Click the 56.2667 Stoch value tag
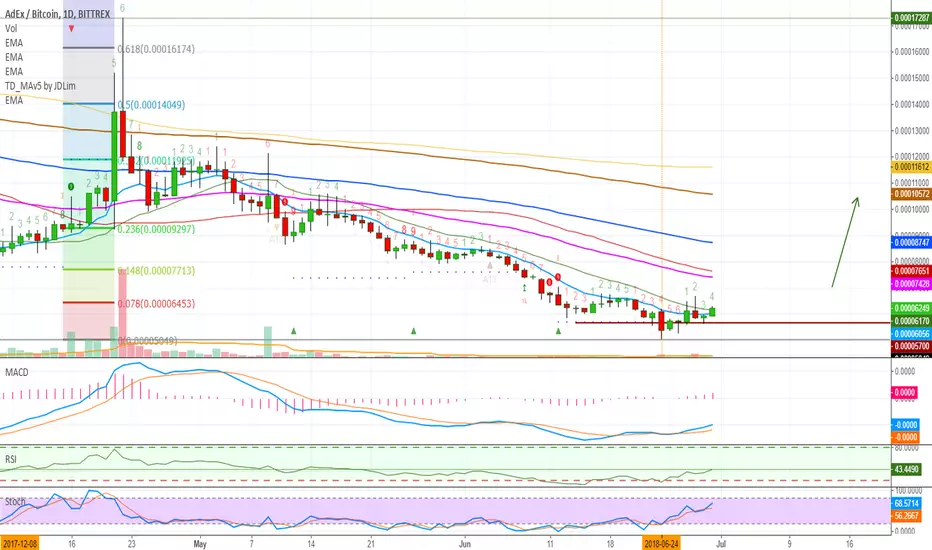 (x=907, y=516)
